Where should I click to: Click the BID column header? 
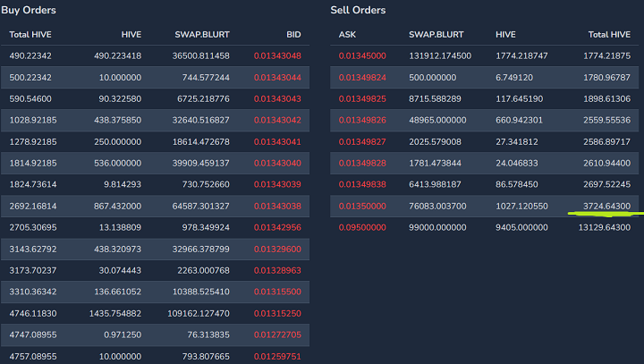pos(293,34)
